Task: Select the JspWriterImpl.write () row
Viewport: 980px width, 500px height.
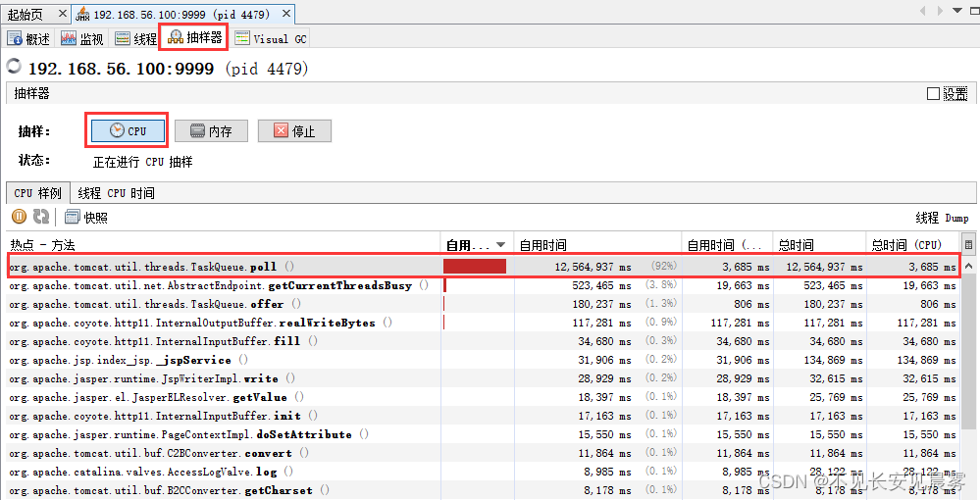Action: pos(483,378)
